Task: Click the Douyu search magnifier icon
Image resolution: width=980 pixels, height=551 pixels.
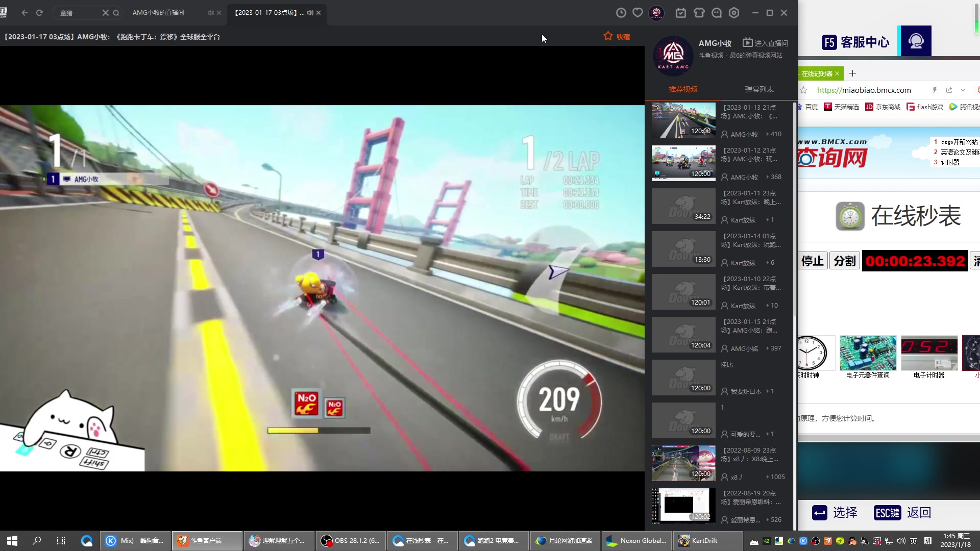Action: 116,13
